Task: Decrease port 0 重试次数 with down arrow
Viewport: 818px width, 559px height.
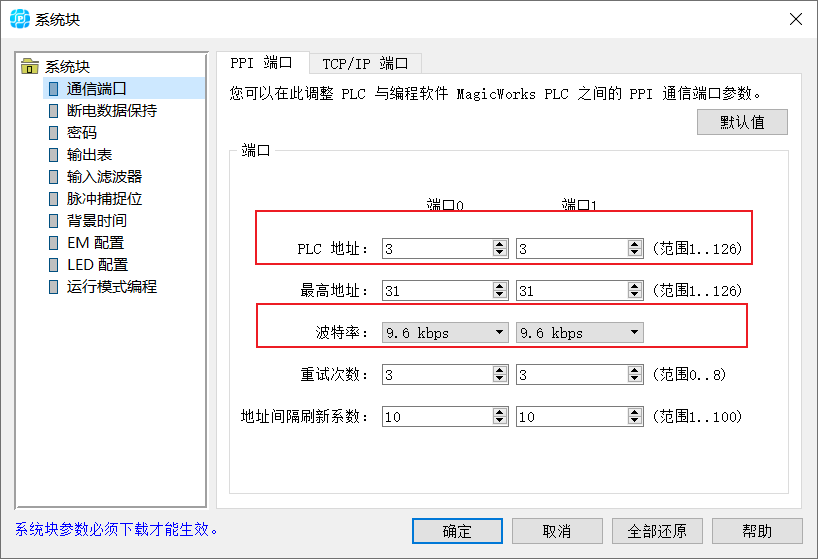Action: (500, 379)
